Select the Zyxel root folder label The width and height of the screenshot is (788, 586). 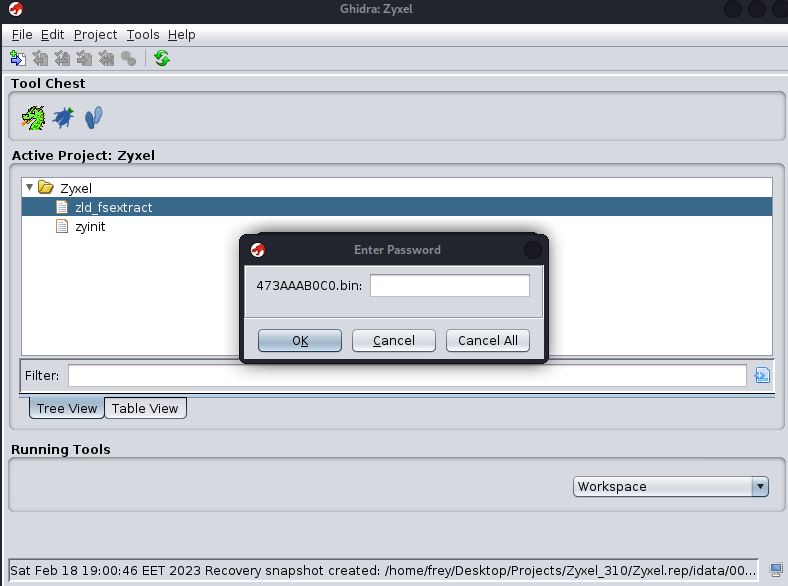[x=76, y=188]
